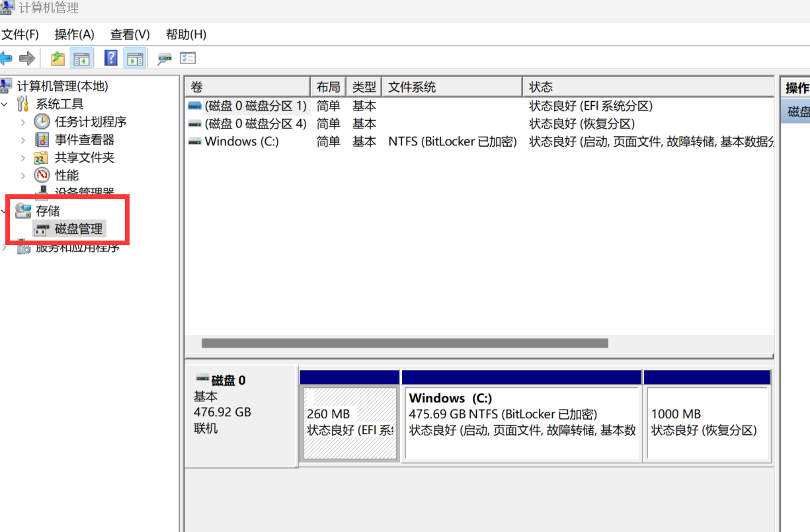The height and width of the screenshot is (532, 810).
Task: Sort by the 布局 column header
Action: [328, 87]
